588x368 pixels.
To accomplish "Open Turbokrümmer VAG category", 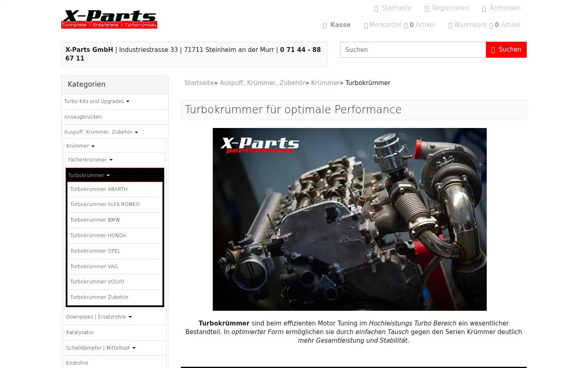I will click(x=115, y=267).
